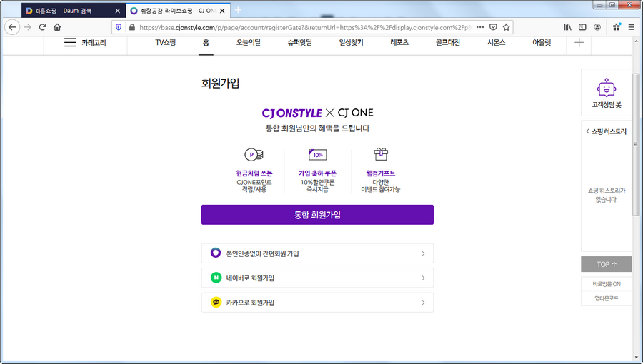643x364 pixels.
Task: Click 앱다운로드 link
Action: [x=607, y=298]
